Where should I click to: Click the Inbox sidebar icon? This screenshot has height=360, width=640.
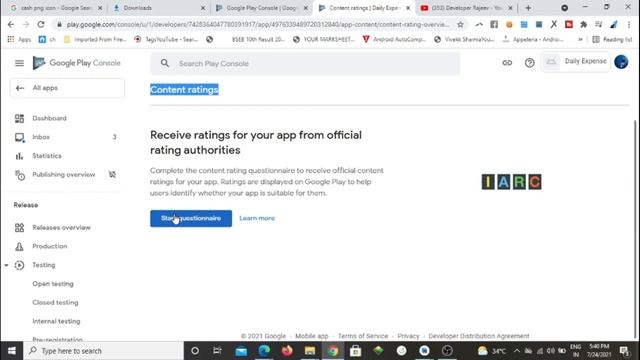tap(19, 138)
